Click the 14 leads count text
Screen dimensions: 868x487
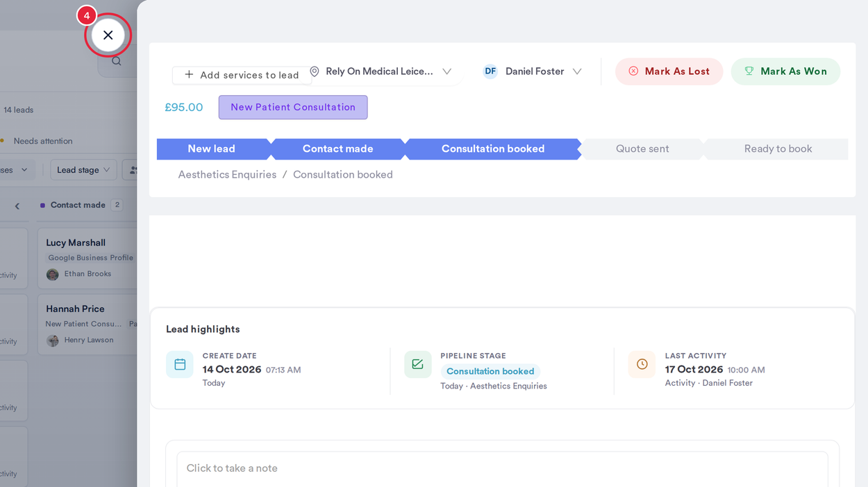click(19, 110)
